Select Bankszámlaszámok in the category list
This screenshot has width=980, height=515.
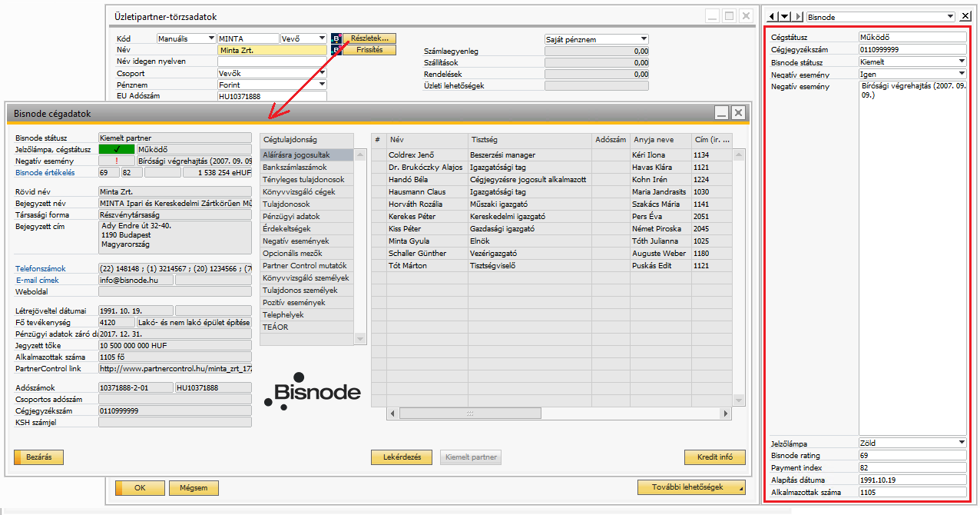coord(294,168)
